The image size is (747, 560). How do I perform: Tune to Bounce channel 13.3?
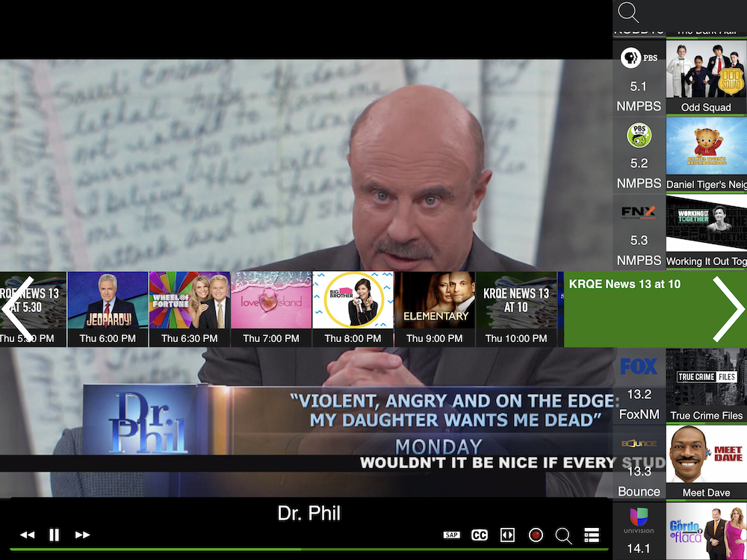click(x=639, y=464)
